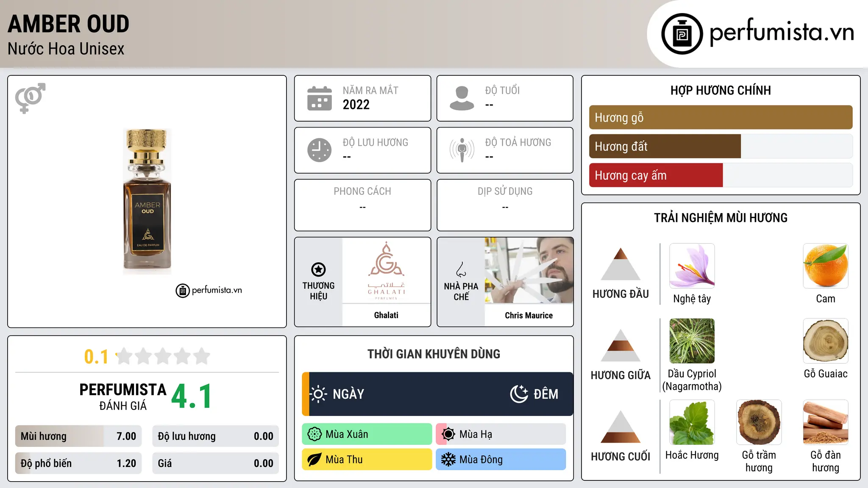Click the Độ lưu hương 0.00 score bar
The height and width of the screenshot is (488, 868).
[216, 436]
